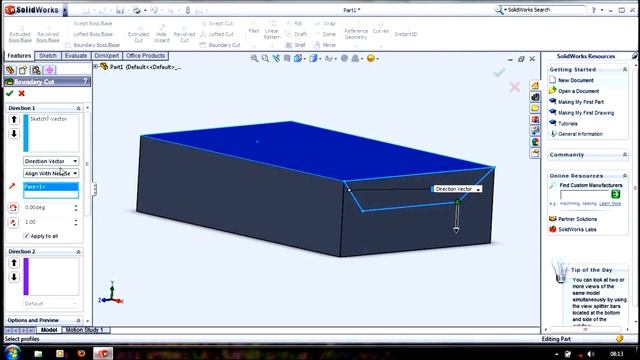Open Design Library tab in task pane

coord(535,97)
